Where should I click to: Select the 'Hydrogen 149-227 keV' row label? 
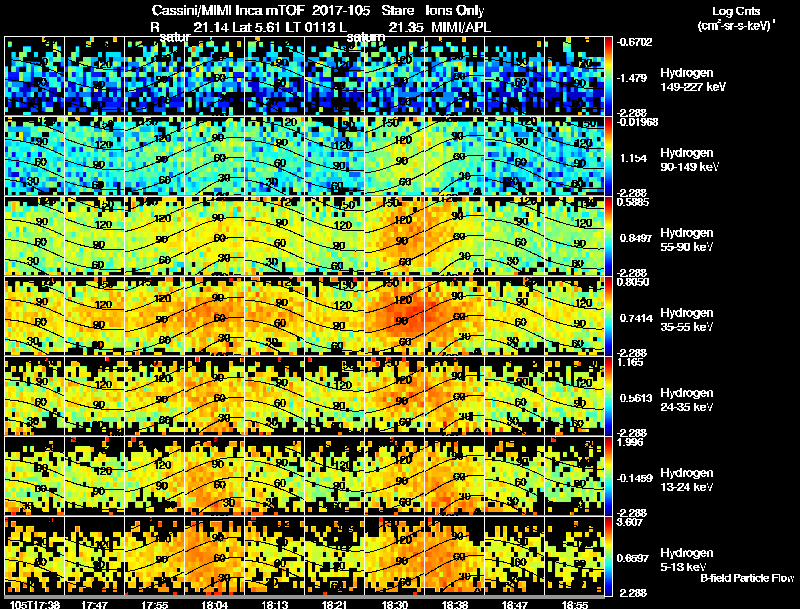[692, 80]
